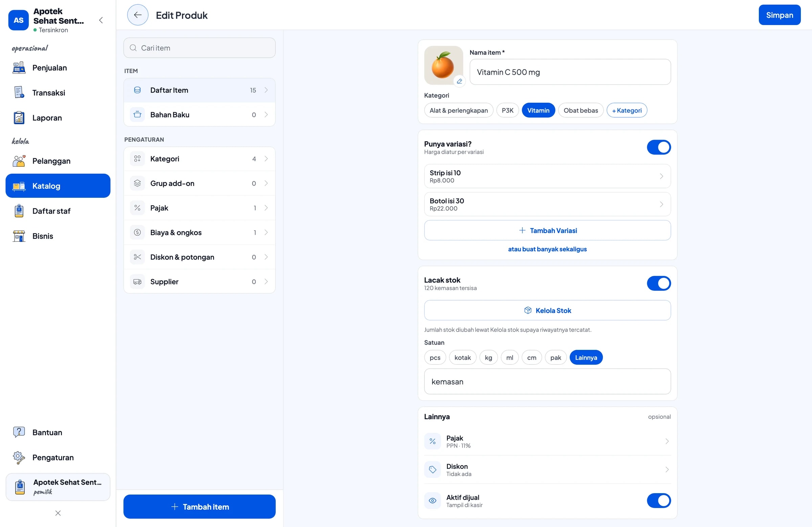This screenshot has width=812, height=527.
Task: Open Kategori list in Pengaturan
Action: pyautogui.click(x=199, y=159)
